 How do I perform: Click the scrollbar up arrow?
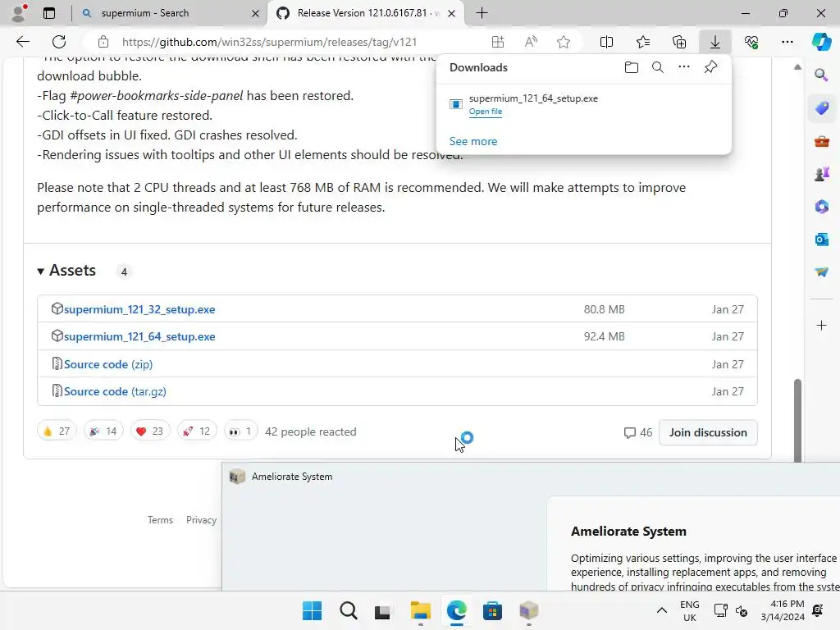797,67
